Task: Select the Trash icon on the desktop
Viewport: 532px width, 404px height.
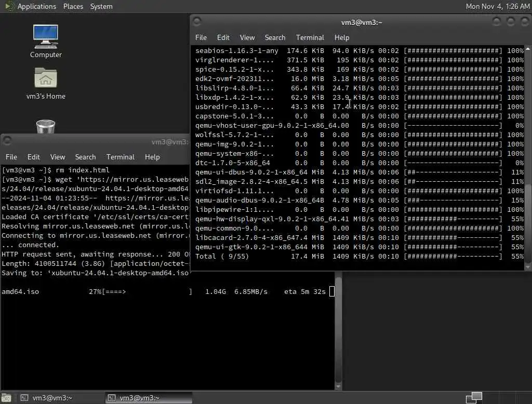Action: pyautogui.click(x=46, y=127)
